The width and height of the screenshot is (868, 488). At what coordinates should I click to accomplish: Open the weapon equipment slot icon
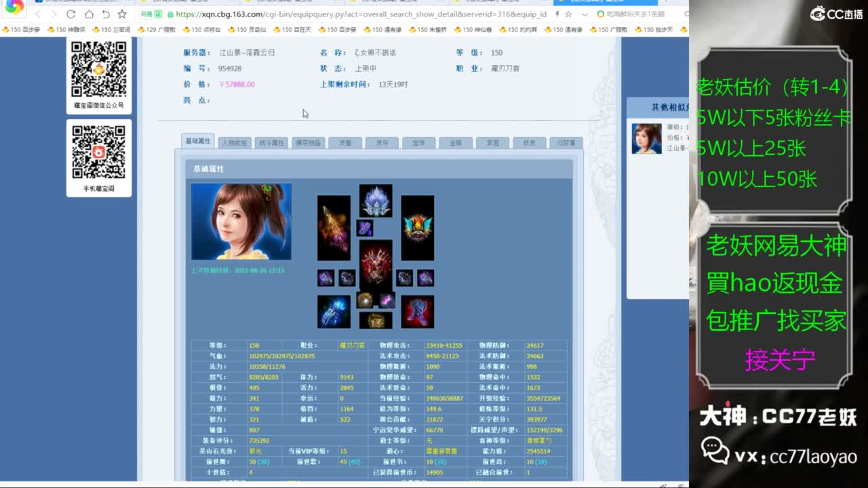tap(334, 228)
